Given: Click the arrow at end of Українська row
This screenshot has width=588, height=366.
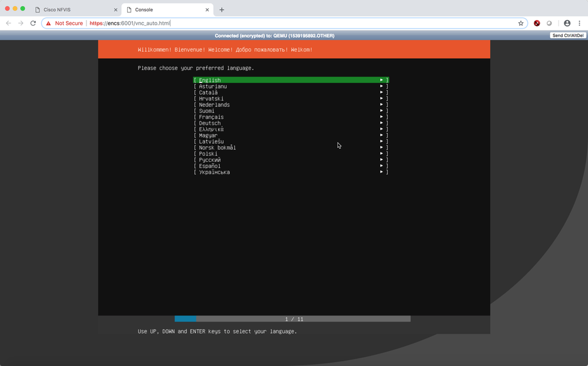Looking at the screenshot, I should click(381, 172).
